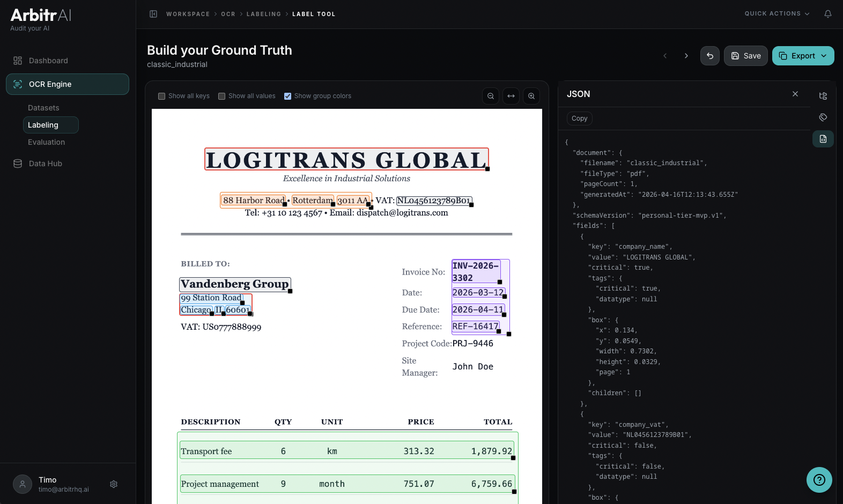
Task: Enable Show all keys checkbox
Action: tap(161, 96)
